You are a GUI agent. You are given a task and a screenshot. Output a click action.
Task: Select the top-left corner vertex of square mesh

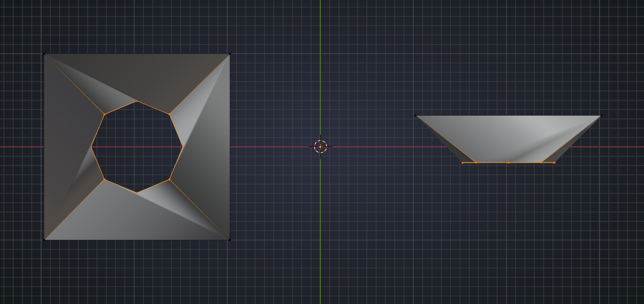point(44,54)
